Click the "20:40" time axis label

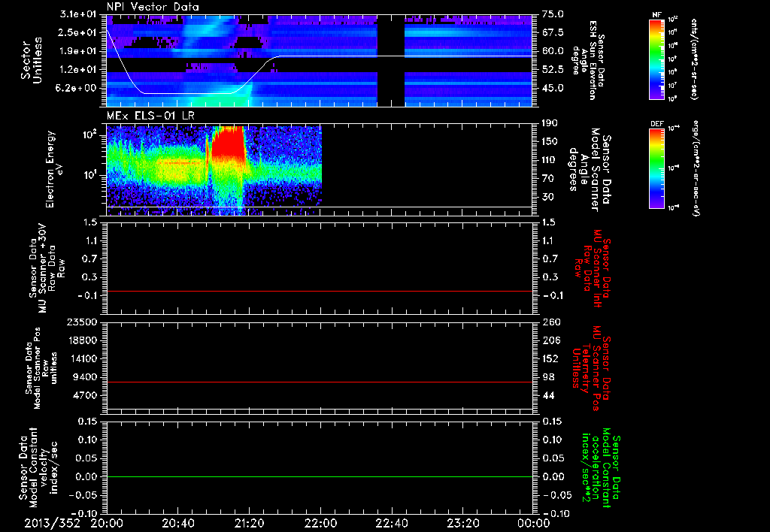click(x=177, y=523)
